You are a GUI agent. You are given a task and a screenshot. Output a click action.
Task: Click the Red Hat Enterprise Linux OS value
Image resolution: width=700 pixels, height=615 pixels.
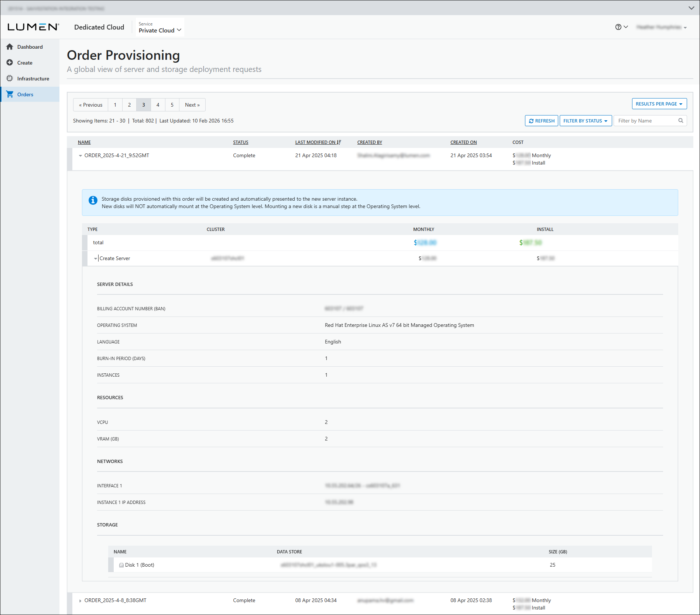(x=399, y=325)
